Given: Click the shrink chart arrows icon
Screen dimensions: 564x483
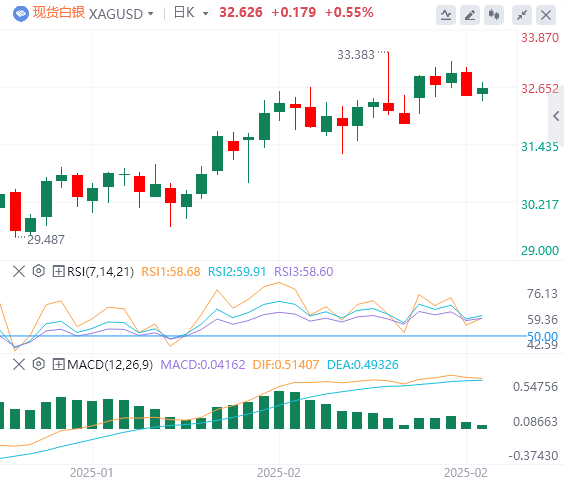Looking at the screenshot, I should [x=522, y=15].
